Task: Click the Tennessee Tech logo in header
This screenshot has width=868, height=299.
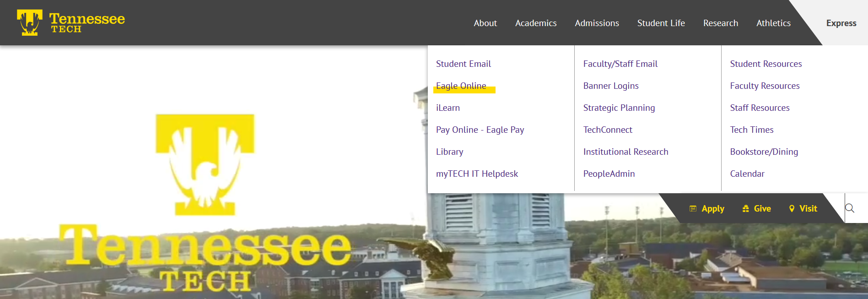Action: (71, 22)
